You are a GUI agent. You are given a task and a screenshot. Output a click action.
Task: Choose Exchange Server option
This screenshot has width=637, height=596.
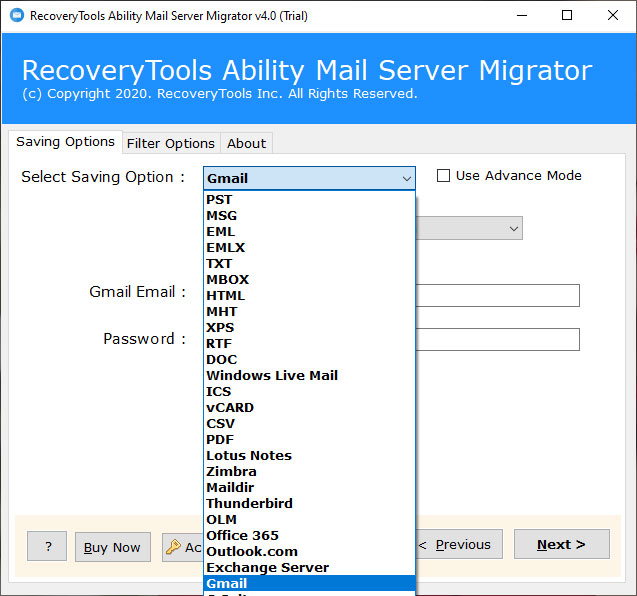point(309,567)
